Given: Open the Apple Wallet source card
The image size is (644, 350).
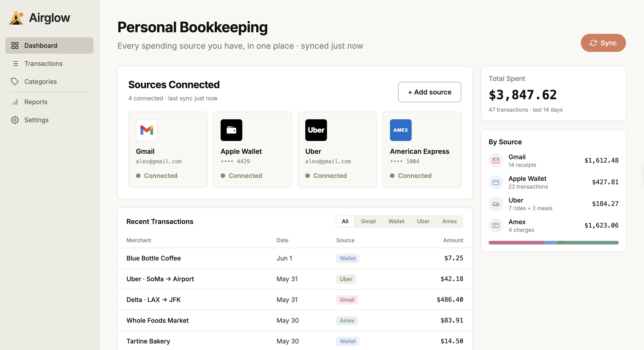Looking at the screenshot, I should pos(252,150).
